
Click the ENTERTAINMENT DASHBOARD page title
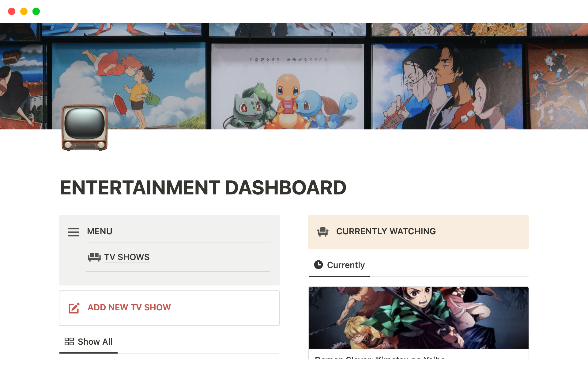(x=203, y=188)
